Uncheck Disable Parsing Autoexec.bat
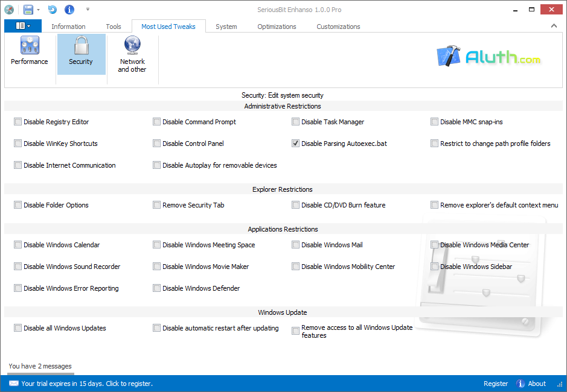567x392 pixels. (x=295, y=143)
